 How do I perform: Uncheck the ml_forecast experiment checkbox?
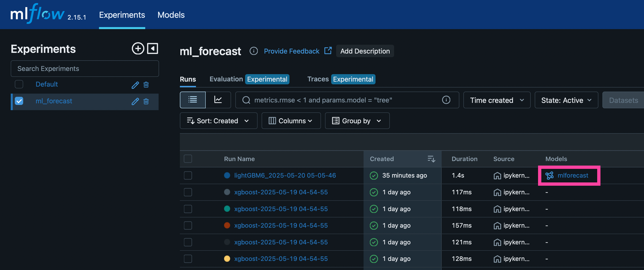point(19,101)
